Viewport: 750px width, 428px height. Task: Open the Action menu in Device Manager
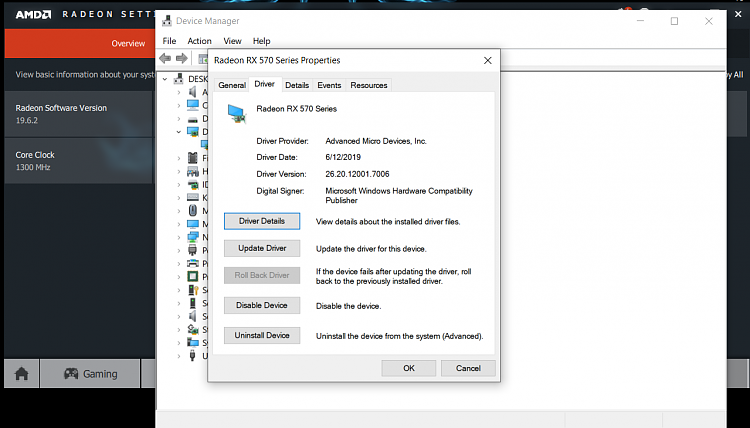click(199, 41)
